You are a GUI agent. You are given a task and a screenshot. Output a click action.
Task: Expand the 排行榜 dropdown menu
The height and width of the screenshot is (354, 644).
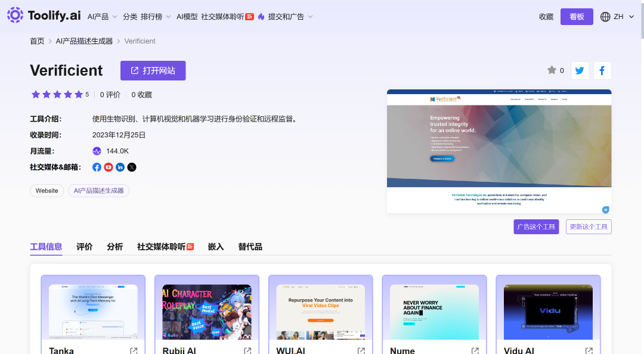click(x=156, y=17)
